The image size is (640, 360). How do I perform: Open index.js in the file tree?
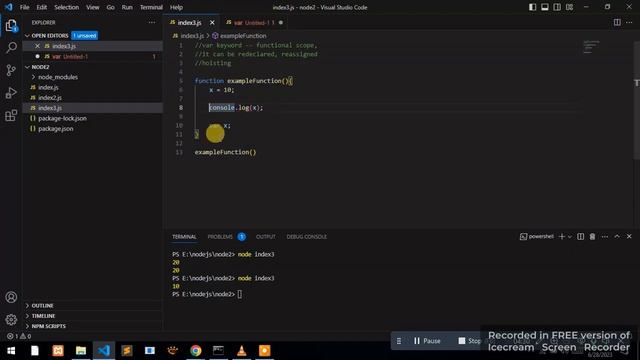click(48, 87)
